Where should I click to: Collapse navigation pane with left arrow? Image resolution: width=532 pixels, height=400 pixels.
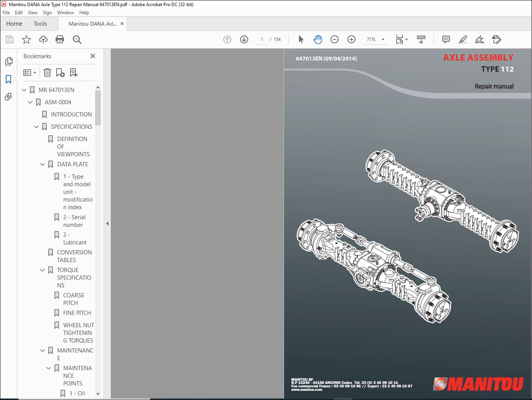(107, 224)
